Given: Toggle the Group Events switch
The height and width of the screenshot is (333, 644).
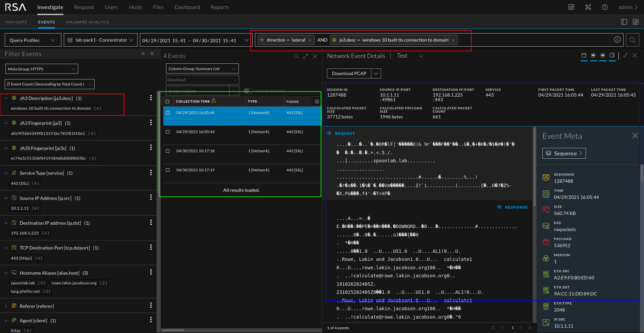Looking at the screenshot, I should [x=248, y=91].
